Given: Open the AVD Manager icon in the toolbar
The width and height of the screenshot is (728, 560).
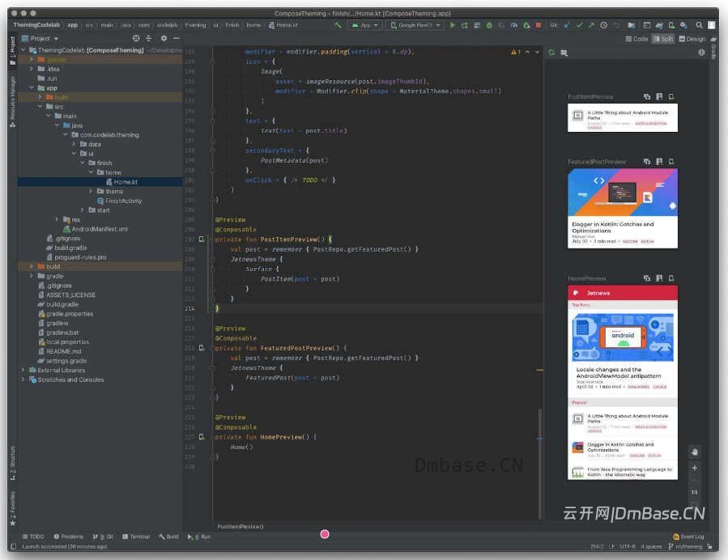Looking at the screenshot, I should (671, 25).
